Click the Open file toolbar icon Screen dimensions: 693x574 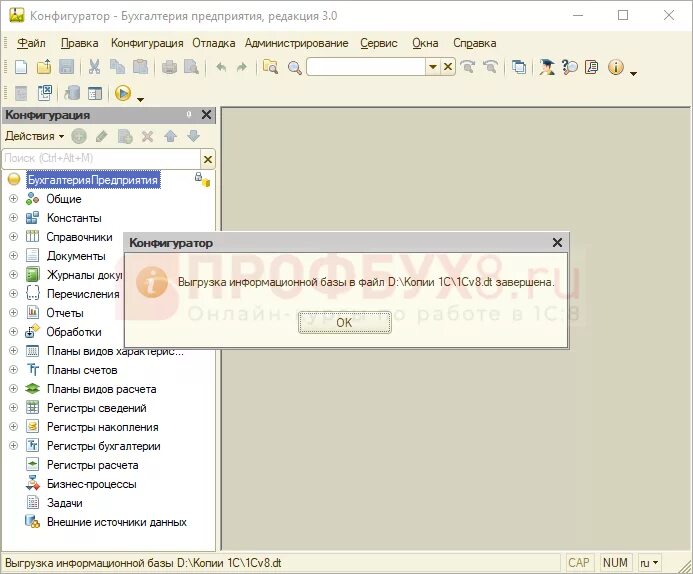(44, 67)
